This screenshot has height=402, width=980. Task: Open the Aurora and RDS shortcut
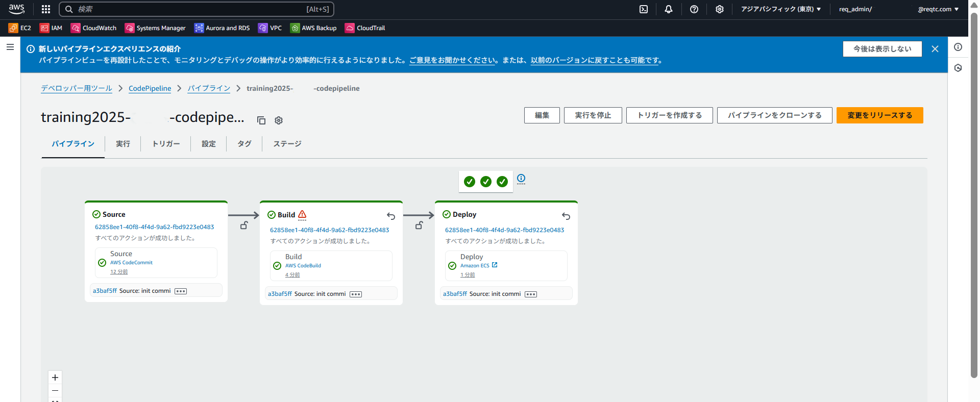(x=222, y=28)
